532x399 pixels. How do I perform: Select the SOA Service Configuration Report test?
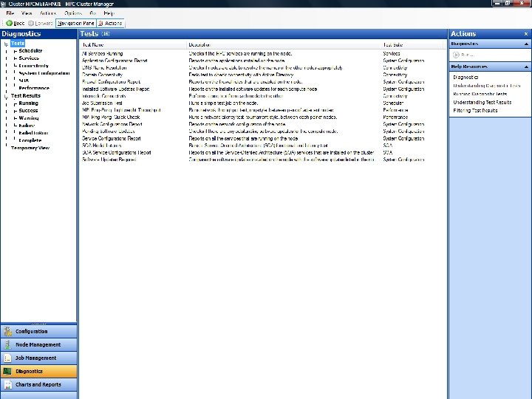point(262,152)
